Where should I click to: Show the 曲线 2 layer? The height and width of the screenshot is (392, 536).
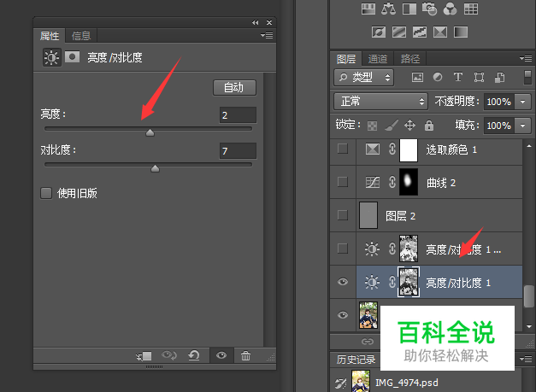[x=343, y=182]
